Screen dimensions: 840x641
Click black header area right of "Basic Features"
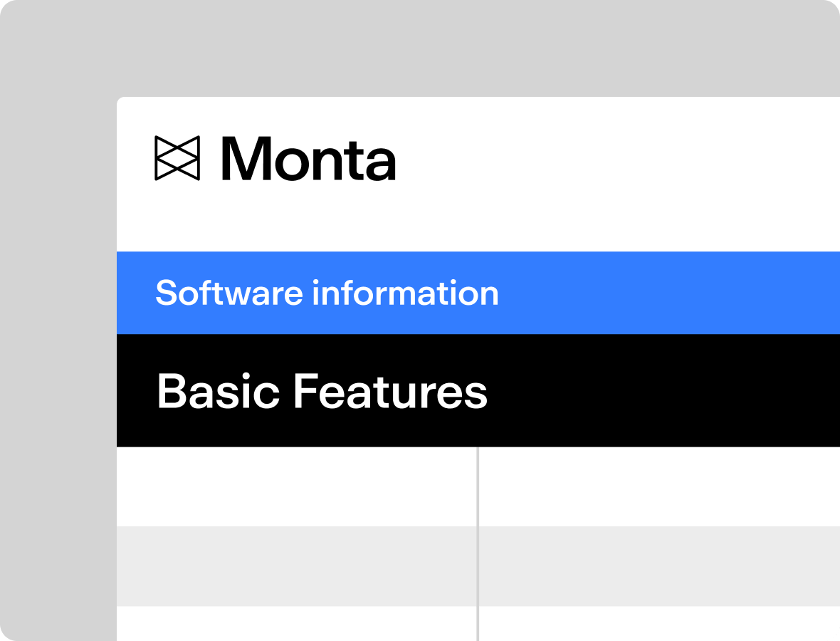coord(662,391)
